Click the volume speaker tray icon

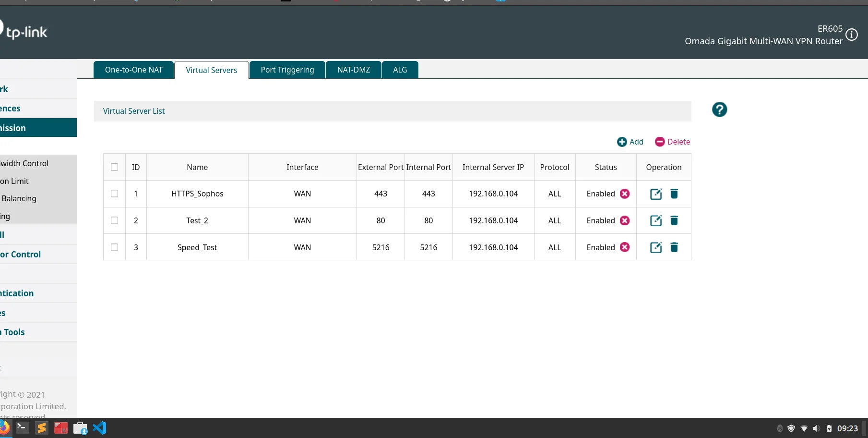click(x=817, y=428)
